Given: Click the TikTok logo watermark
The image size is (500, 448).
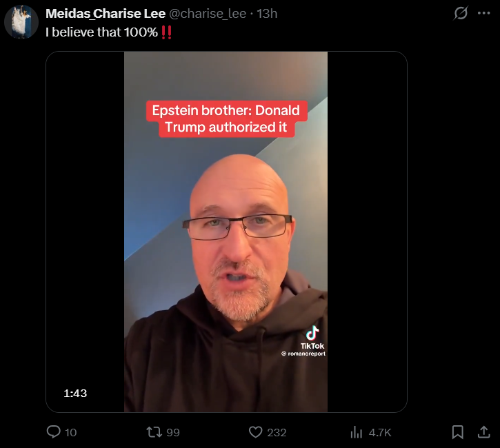Looking at the screenshot, I should pyautogui.click(x=312, y=337).
